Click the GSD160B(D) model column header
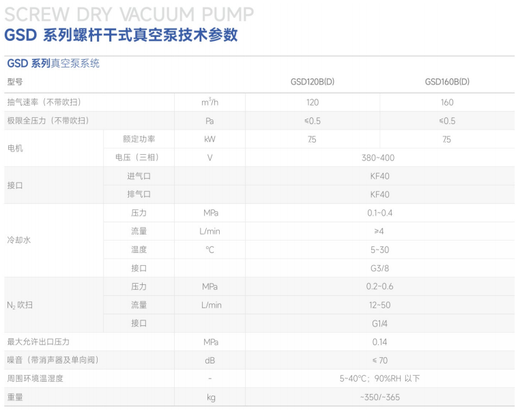Screen dimensions: 520x420 point(447,82)
